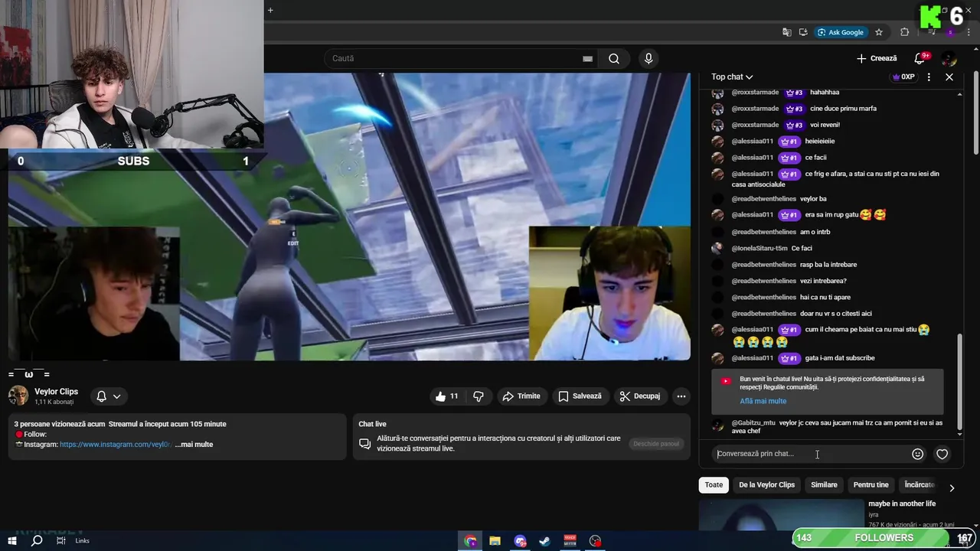
Task: Open emoji picker in chat input
Action: point(917,454)
